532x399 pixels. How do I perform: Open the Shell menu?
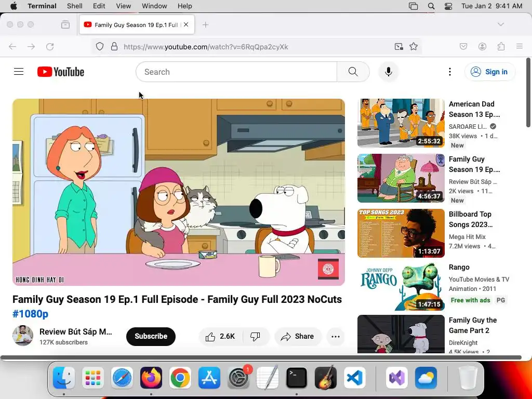(x=75, y=6)
